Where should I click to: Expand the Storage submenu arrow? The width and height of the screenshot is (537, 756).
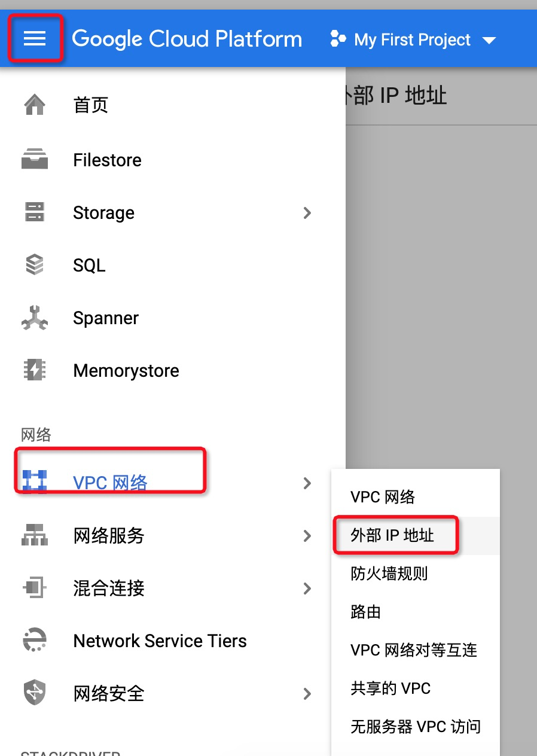click(x=307, y=212)
